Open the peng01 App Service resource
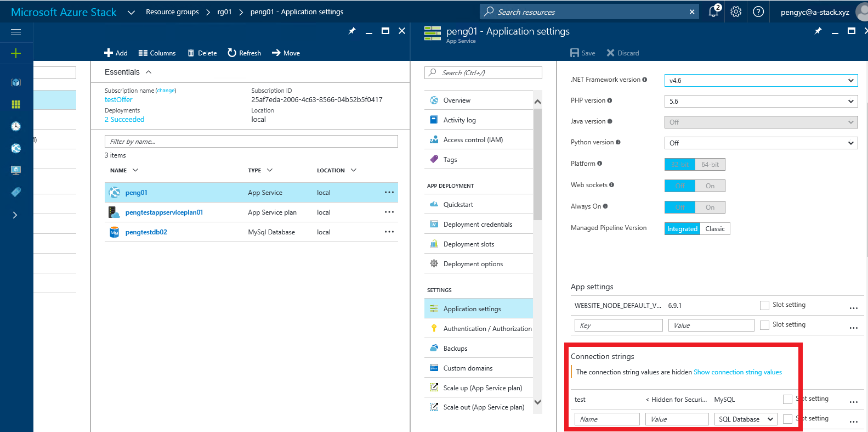Image resolution: width=868 pixels, height=432 pixels. tap(136, 193)
